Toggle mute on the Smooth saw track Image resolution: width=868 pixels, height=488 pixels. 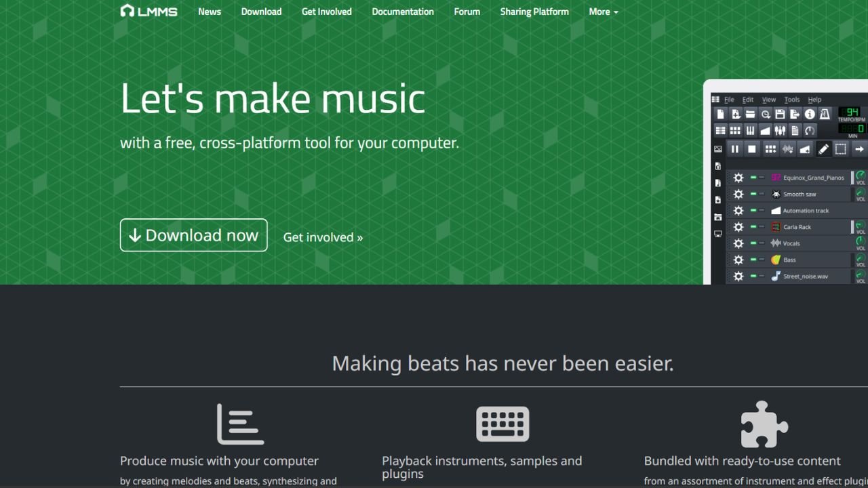point(753,194)
